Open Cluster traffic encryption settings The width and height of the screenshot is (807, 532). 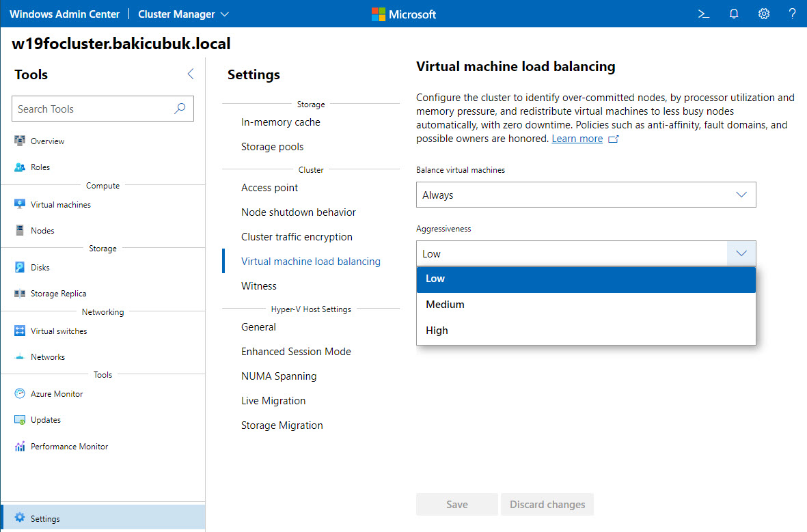pos(297,237)
